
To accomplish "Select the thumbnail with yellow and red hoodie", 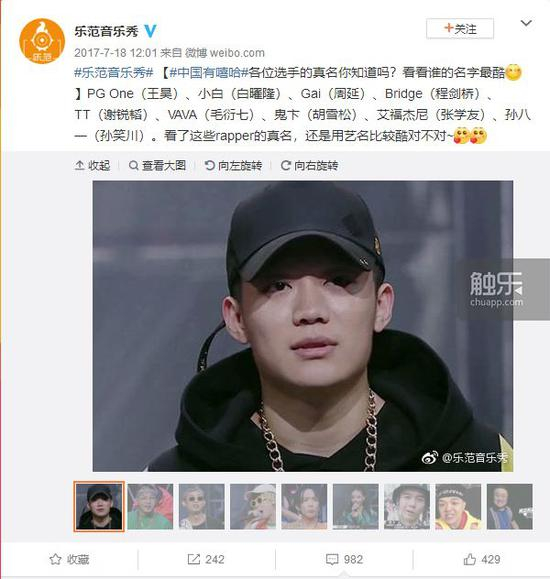I will click(x=458, y=506).
